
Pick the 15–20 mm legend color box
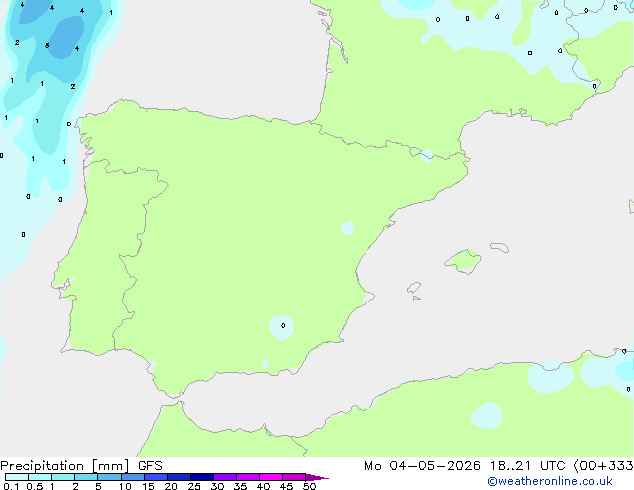pyautogui.click(x=156, y=477)
